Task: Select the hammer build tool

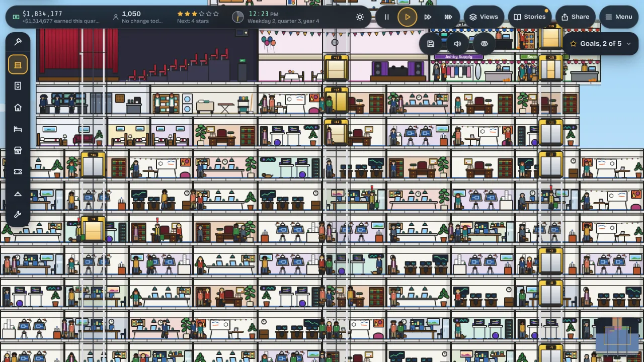Action: tap(18, 42)
